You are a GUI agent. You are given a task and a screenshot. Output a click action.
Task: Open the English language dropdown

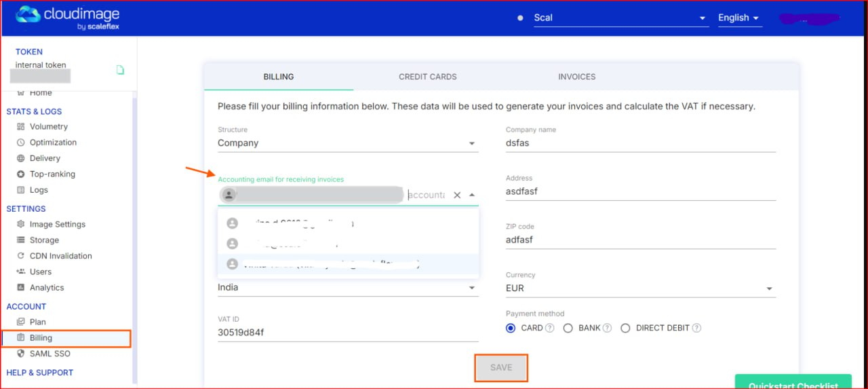click(x=739, y=18)
